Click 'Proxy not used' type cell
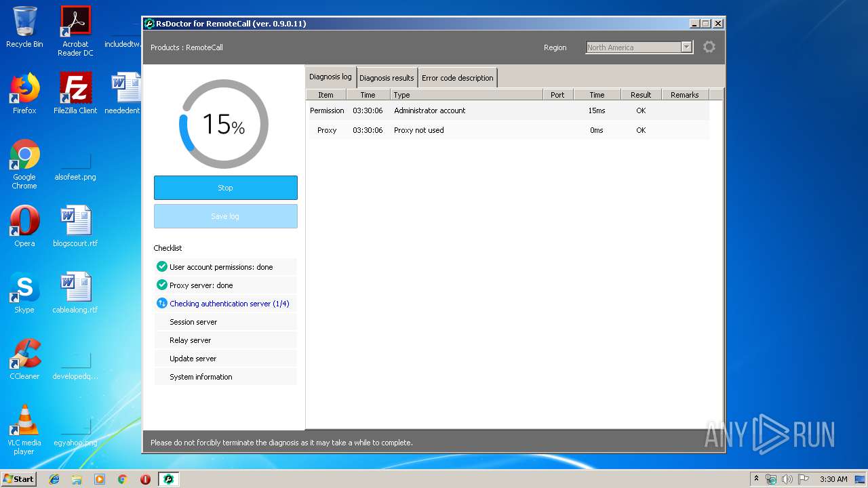868x488 pixels. pos(419,130)
